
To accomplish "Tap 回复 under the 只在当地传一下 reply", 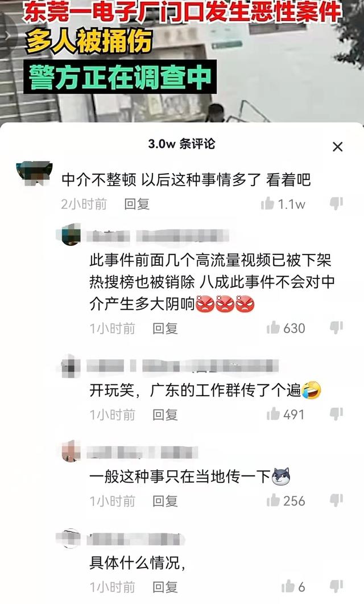I will point(165,501).
